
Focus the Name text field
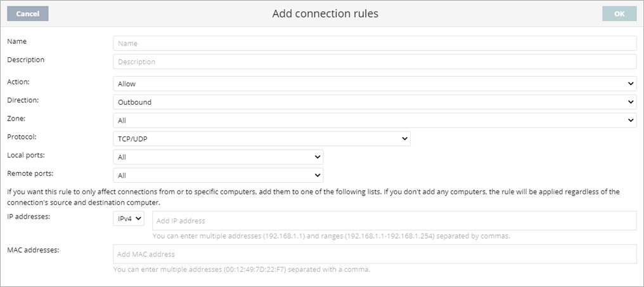[374, 43]
